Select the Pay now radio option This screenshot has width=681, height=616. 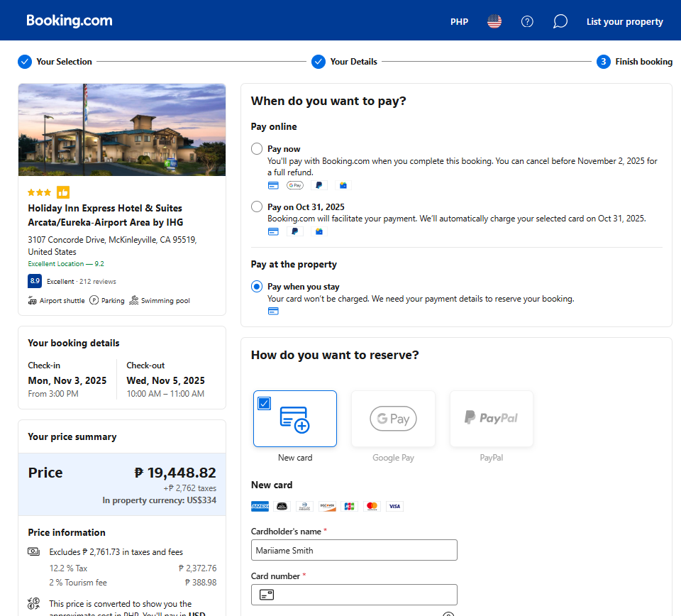click(x=257, y=149)
